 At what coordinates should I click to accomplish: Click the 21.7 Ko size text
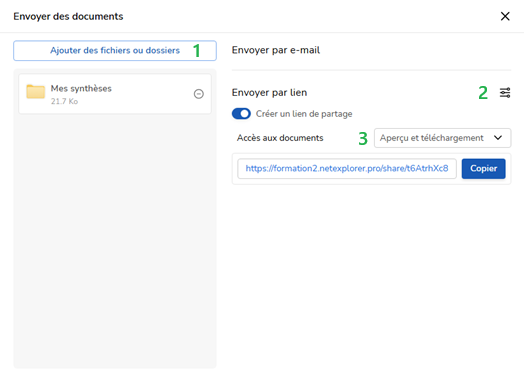pos(64,101)
